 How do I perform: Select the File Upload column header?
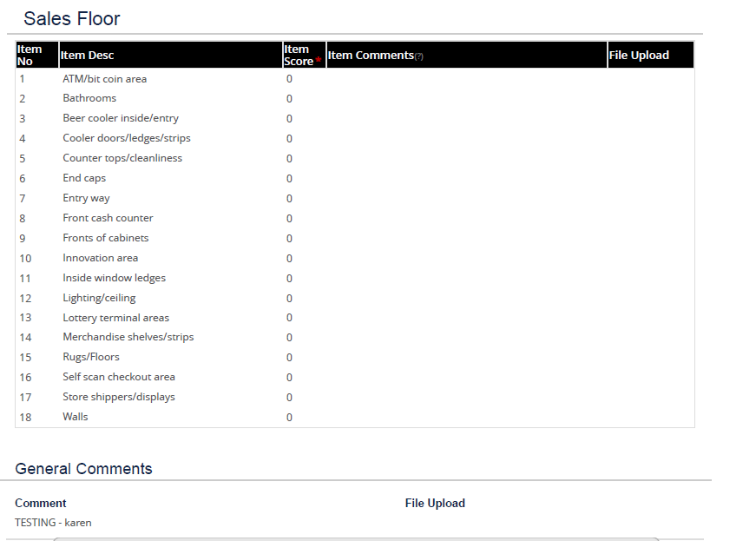click(x=650, y=55)
